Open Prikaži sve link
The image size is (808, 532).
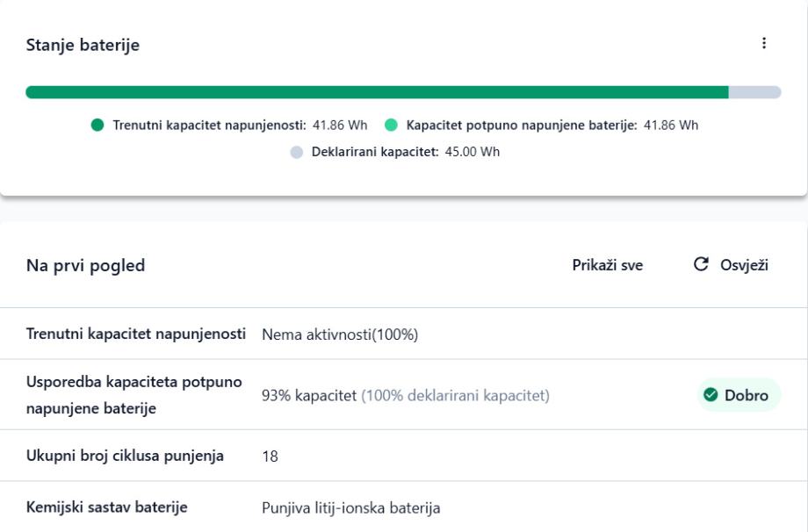click(x=607, y=265)
